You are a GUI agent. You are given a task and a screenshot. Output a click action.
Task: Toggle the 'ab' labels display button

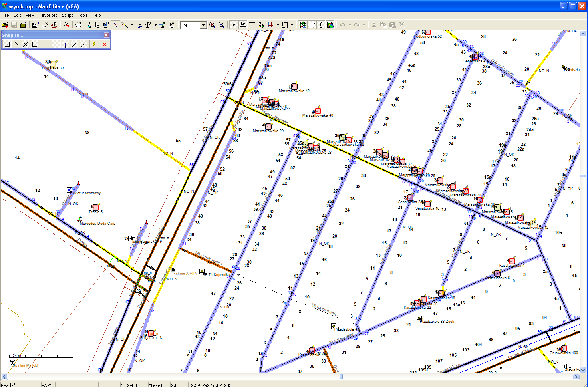(x=234, y=25)
